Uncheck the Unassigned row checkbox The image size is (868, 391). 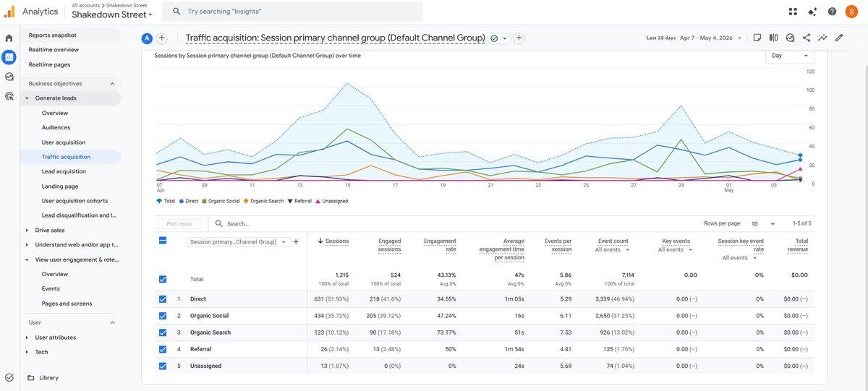[163, 366]
